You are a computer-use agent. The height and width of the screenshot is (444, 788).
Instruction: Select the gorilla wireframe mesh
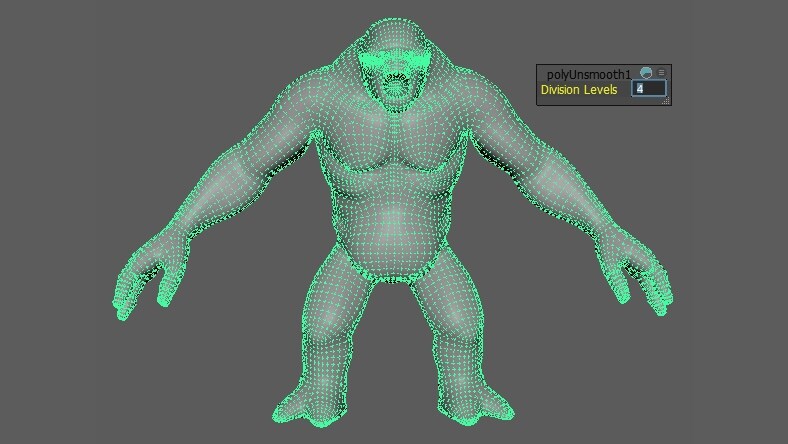(393, 221)
